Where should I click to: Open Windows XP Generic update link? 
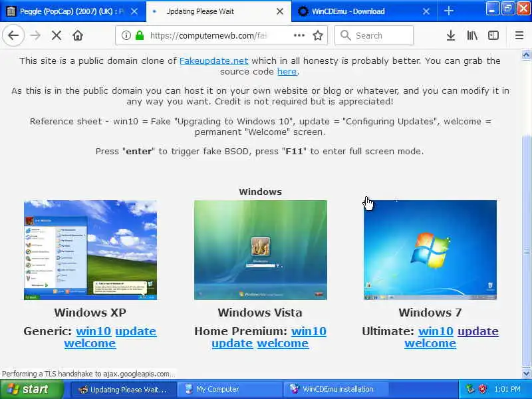pos(136,331)
